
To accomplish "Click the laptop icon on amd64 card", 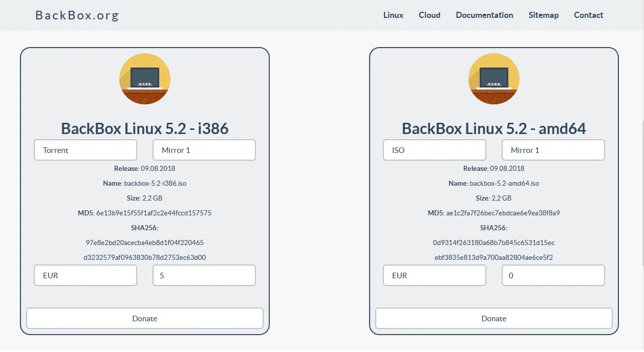I will pos(494,79).
